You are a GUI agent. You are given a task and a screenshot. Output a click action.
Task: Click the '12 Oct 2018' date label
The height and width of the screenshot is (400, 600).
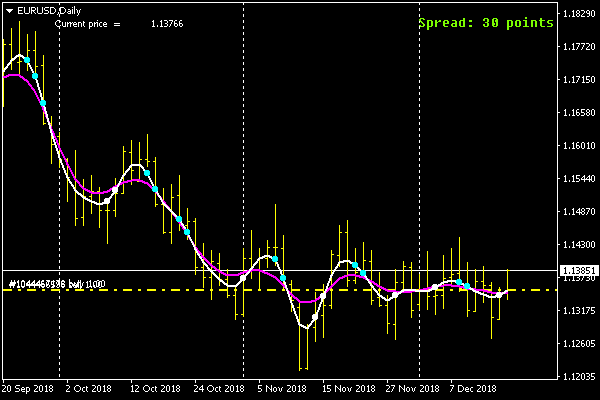point(155,389)
